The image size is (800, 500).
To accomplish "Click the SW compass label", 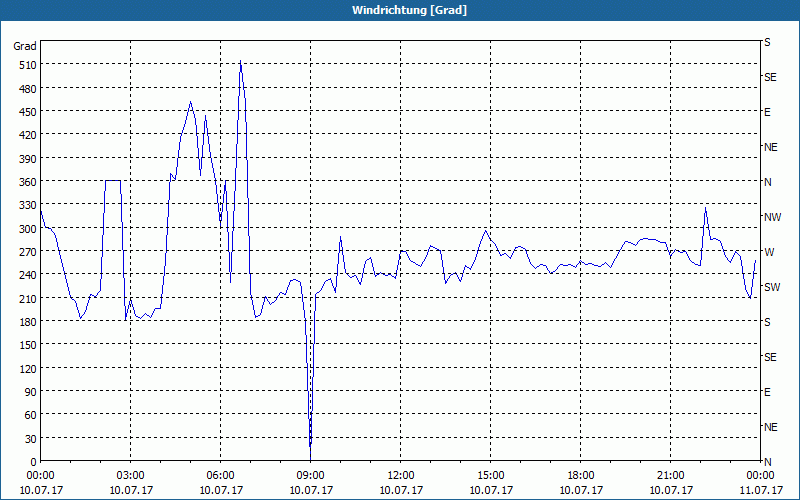I will (772, 287).
